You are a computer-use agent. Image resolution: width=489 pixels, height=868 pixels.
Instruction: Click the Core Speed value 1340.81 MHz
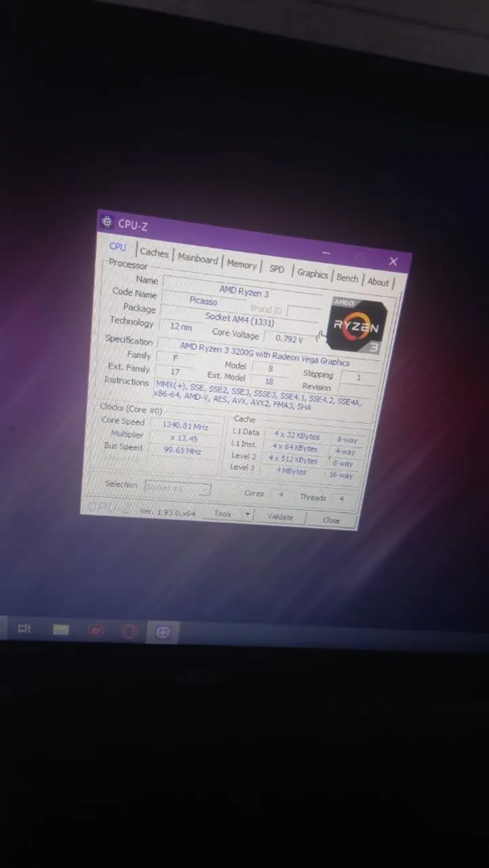click(x=185, y=426)
